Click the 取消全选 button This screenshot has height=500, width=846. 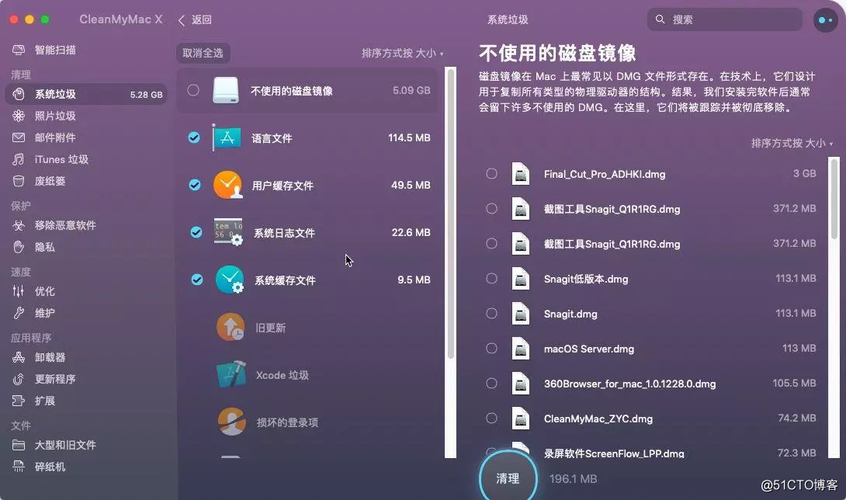click(203, 53)
